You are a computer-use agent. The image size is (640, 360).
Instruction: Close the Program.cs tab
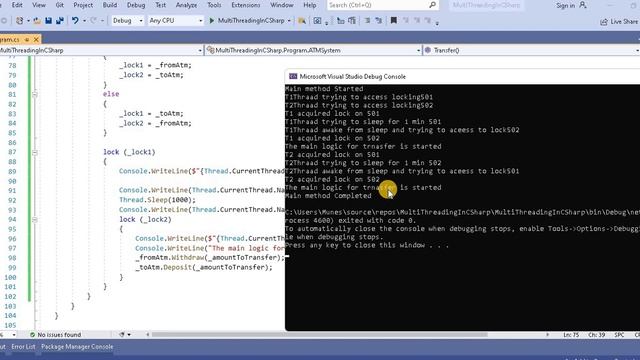tap(36, 39)
